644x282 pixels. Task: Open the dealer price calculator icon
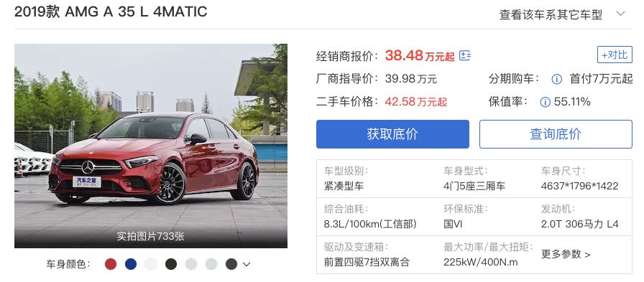(464, 56)
